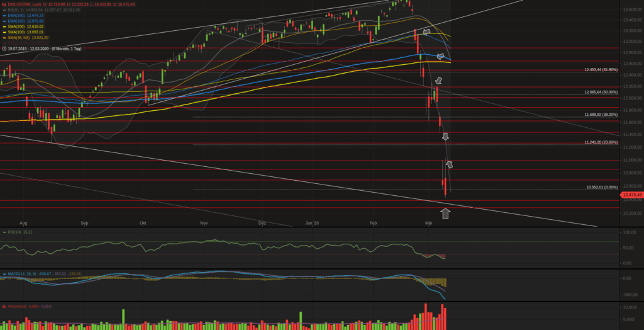
Task: Click the Volume value 9,92G
Action: (x=34, y=306)
